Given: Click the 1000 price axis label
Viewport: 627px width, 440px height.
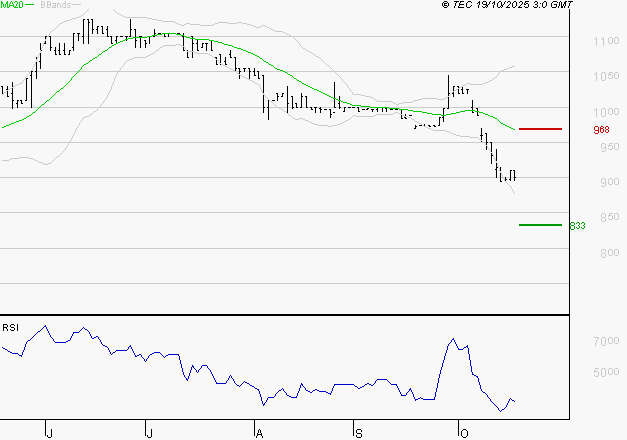Looking at the screenshot, I should pos(606,112).
